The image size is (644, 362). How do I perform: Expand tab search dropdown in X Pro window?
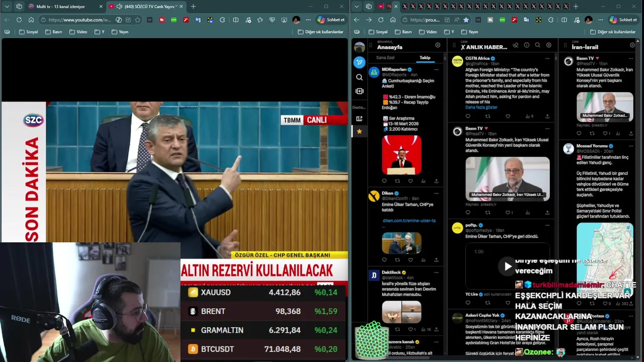[356, 7]
